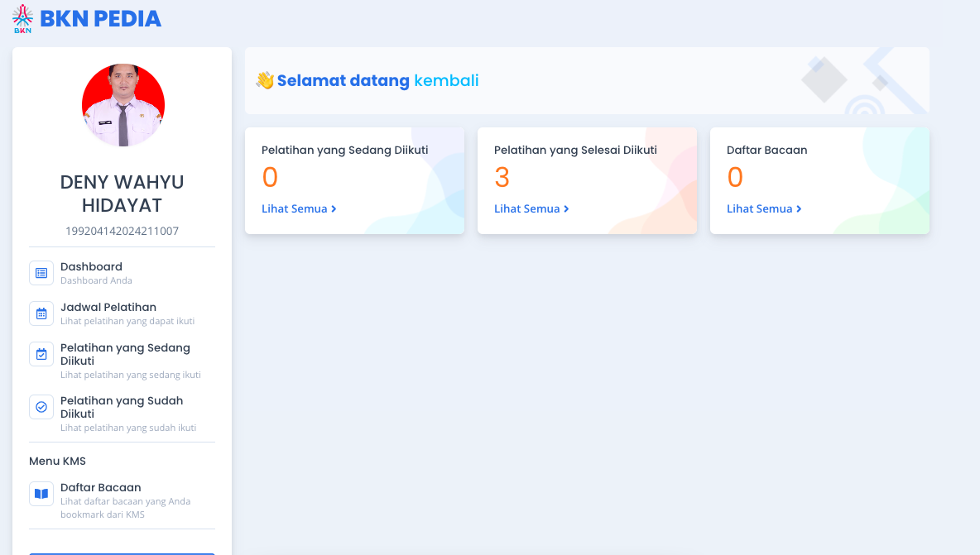Click Lihat Semua under Pelatihan Sedang Diikuti
Screen dimensions: 980x555
299,209
